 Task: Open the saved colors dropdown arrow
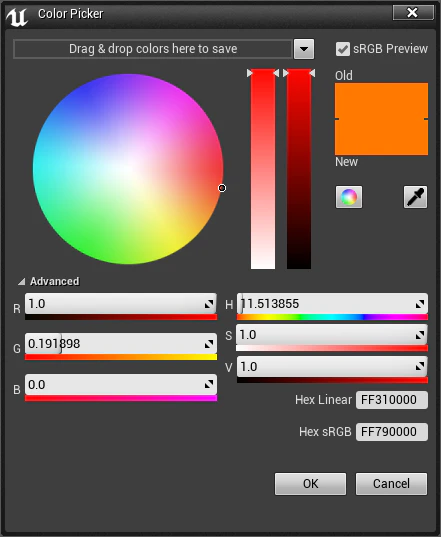click(x=304, y=49)
